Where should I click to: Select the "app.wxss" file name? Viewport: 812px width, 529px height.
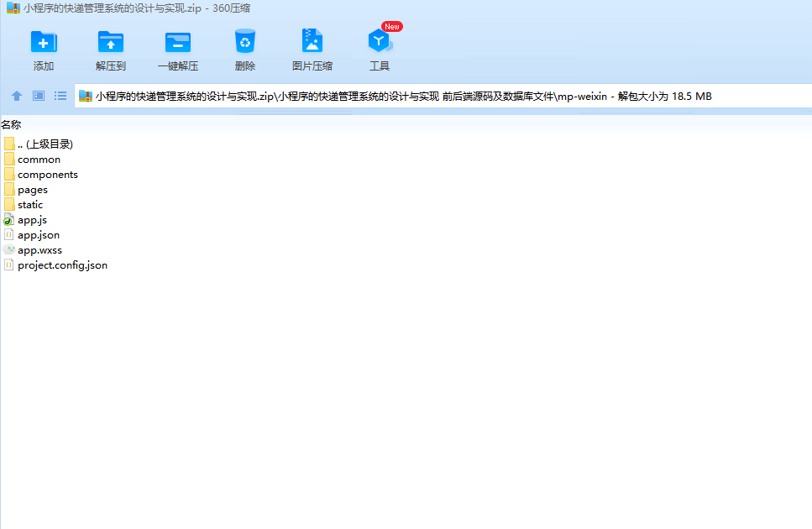[39, 250]
